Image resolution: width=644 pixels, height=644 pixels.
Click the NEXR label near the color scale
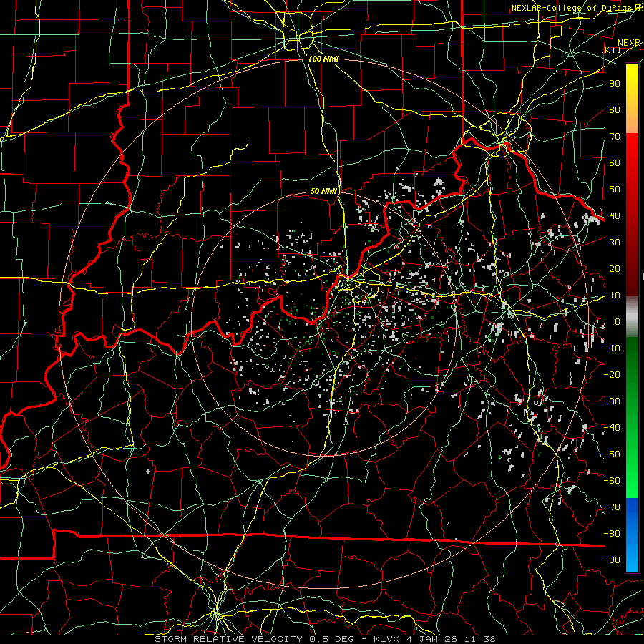point(628,43)
